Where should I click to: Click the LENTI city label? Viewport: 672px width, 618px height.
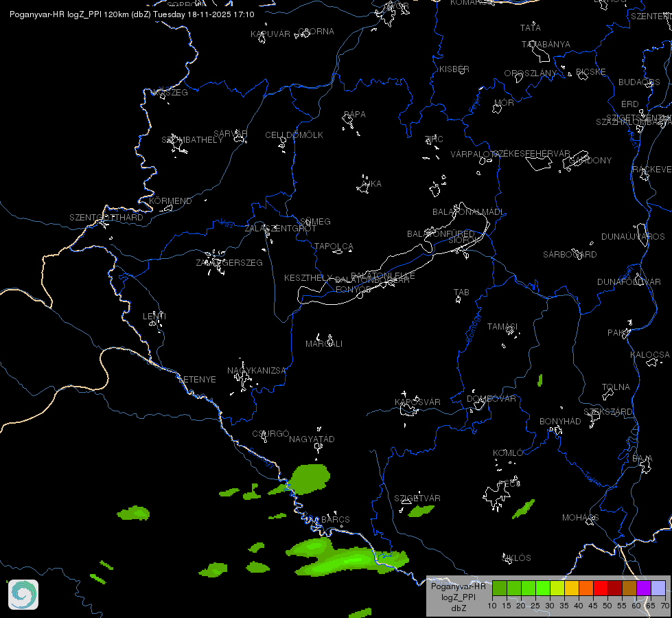click(x=154, y=316)
